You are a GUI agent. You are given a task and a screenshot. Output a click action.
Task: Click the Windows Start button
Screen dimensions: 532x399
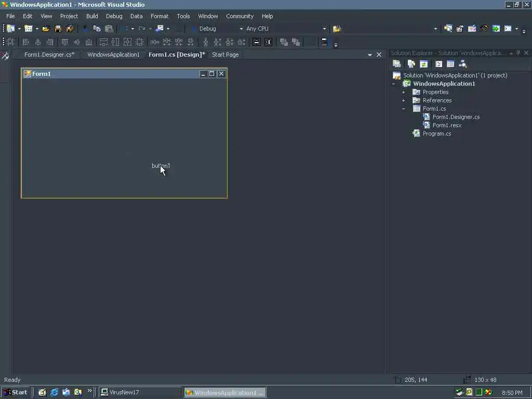tap(16, 392)
